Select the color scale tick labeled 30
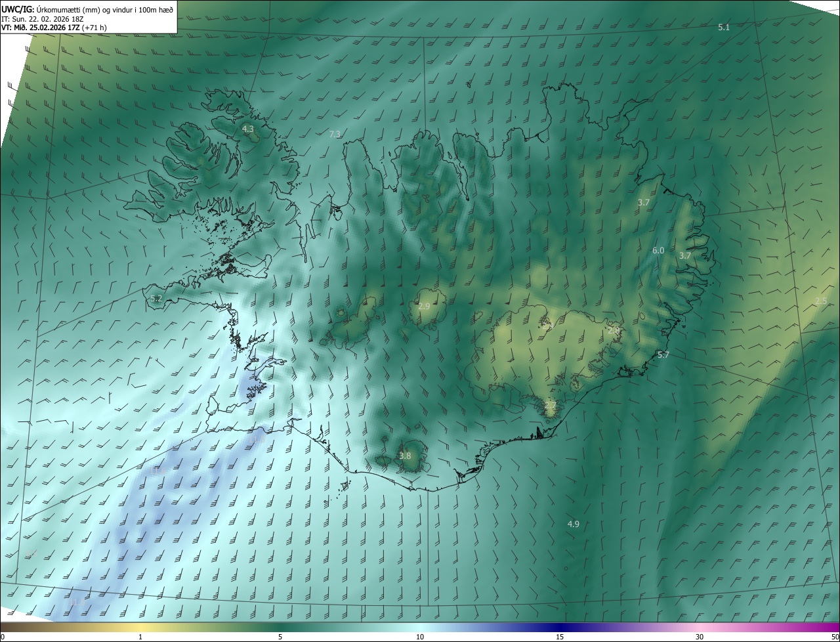This screenshot has height=642, width=840. (700, 637)
